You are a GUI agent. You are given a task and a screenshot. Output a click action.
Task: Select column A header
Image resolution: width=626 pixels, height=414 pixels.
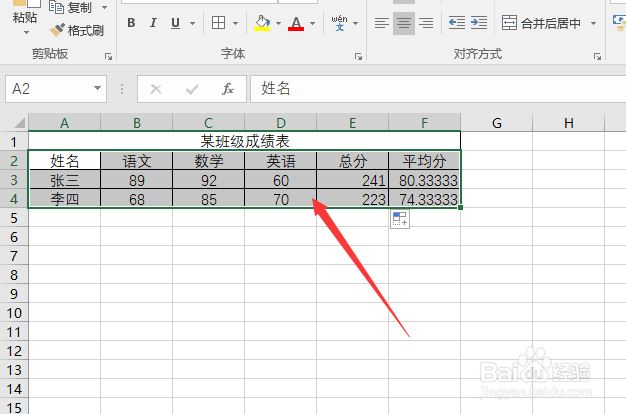(64, 122)
